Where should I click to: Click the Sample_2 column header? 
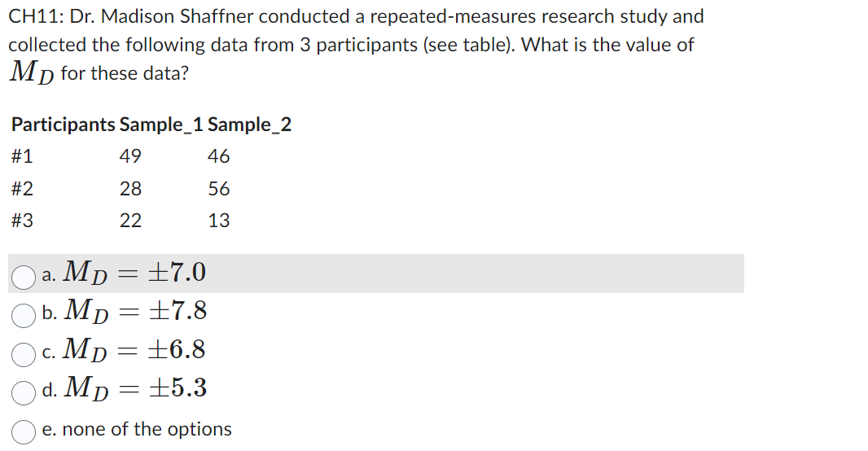(x=250, y=125)
